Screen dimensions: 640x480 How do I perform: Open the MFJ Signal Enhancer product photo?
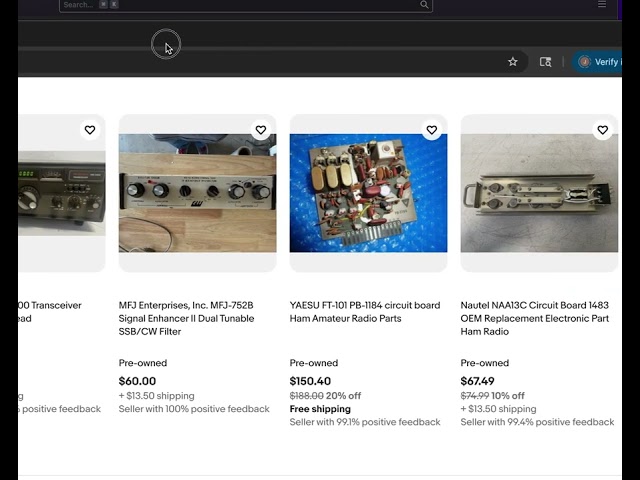[x=198, y=193]
